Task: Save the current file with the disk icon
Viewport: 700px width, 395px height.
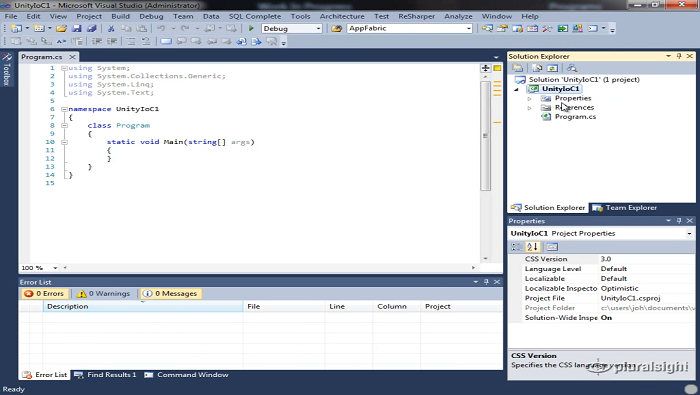Action: (x=77, y=29)
